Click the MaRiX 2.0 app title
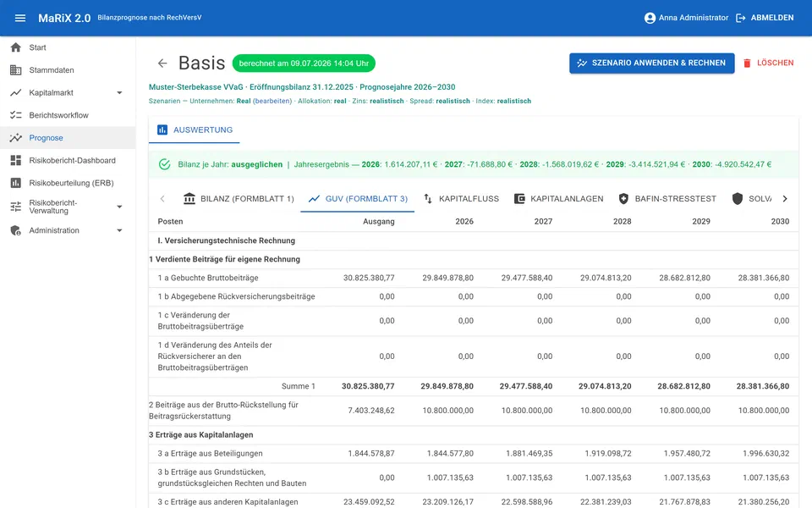 [64, 18]
